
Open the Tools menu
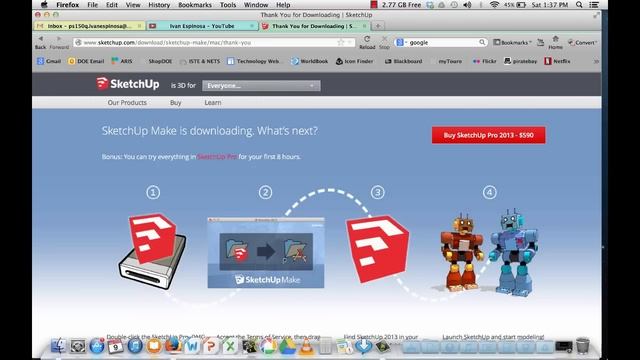tap(228, 5)
